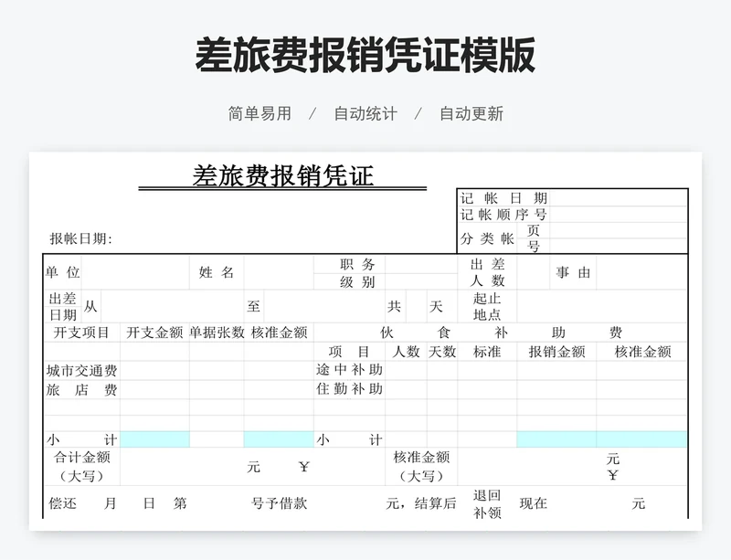Click the 分类帐 label cell
731x560 pixels.
[487, 238]
